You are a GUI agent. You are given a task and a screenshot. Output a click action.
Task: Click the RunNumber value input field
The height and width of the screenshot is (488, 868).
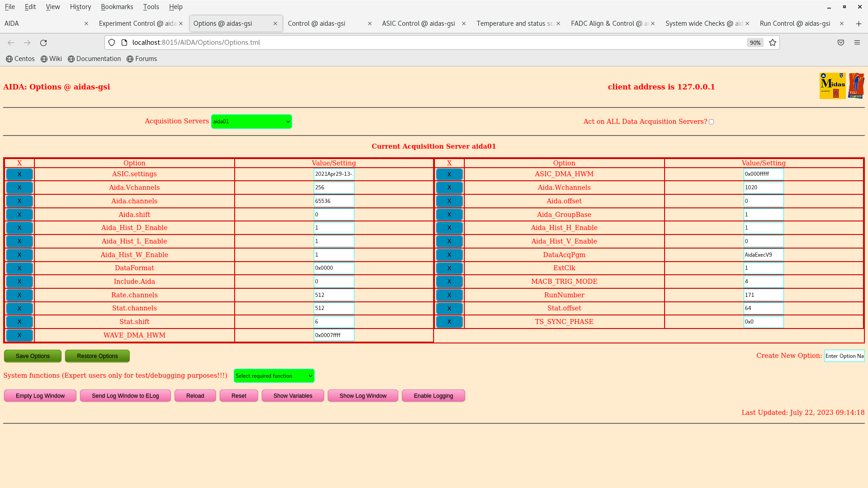[x=763, y=295]
